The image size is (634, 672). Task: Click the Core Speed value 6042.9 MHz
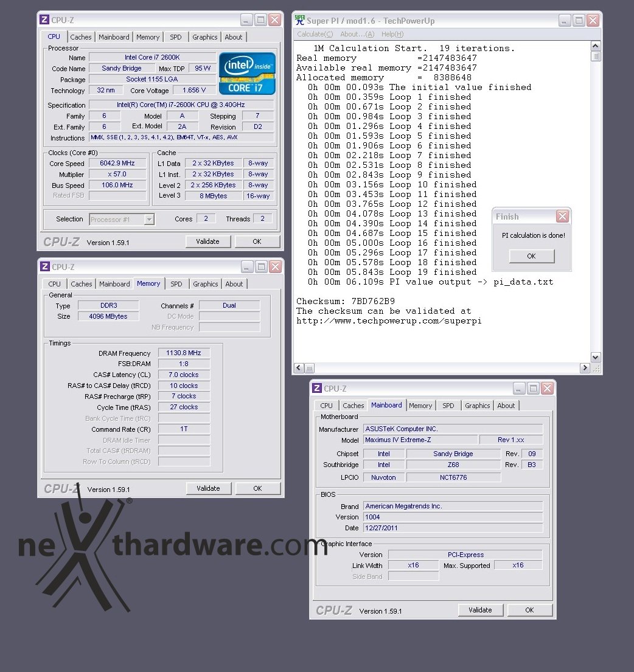click(117, 163)
